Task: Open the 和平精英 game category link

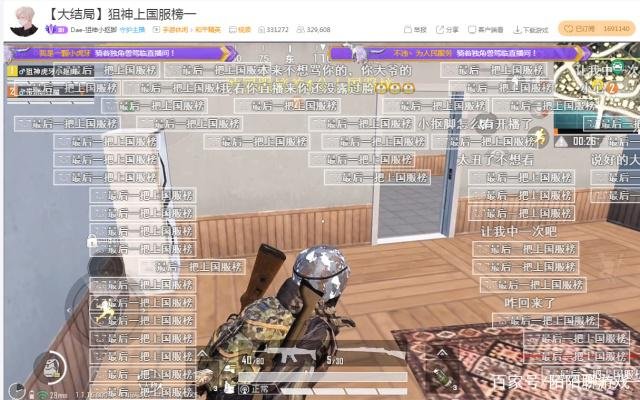Action: point(208,30)
